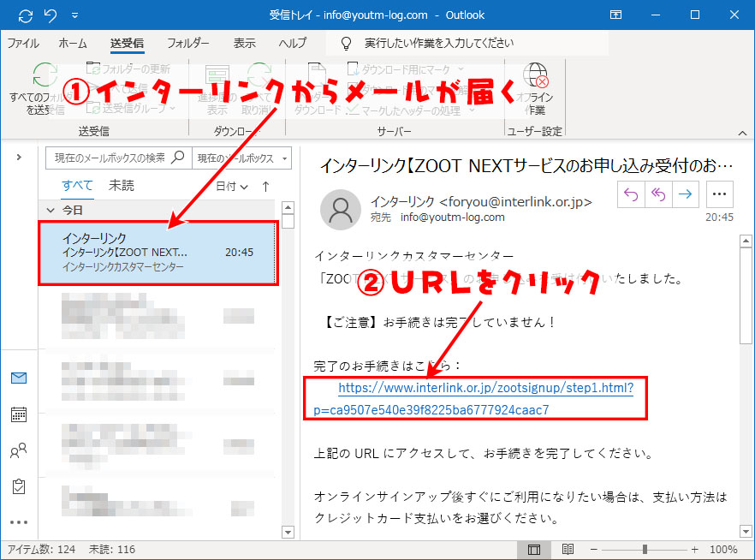
Task: Collapse the 今日 group
Action: click(51, 210)
